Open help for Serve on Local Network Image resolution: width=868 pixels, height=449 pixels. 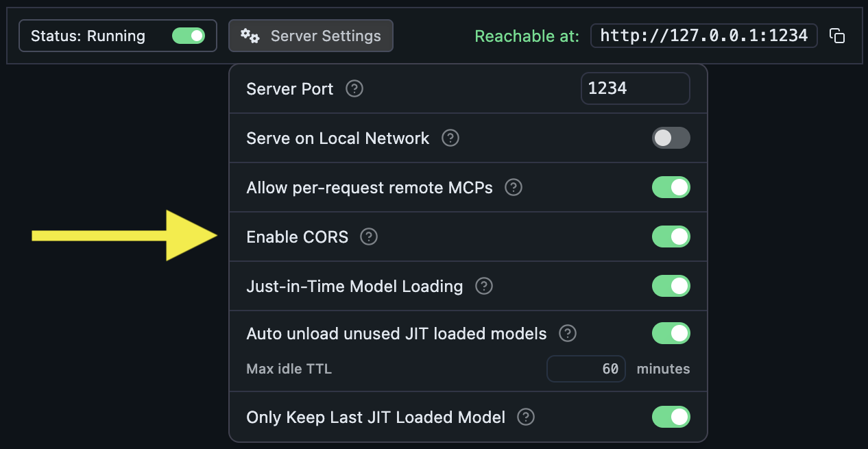450,138
